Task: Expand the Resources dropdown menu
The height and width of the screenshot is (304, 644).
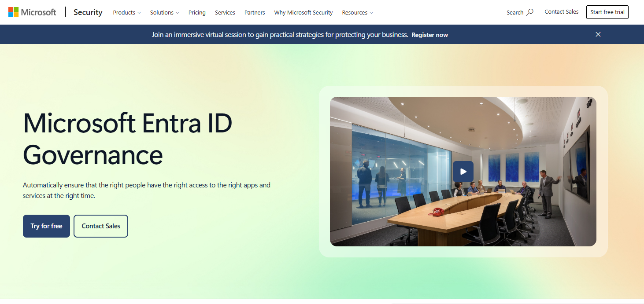Action: click(358, 12)
